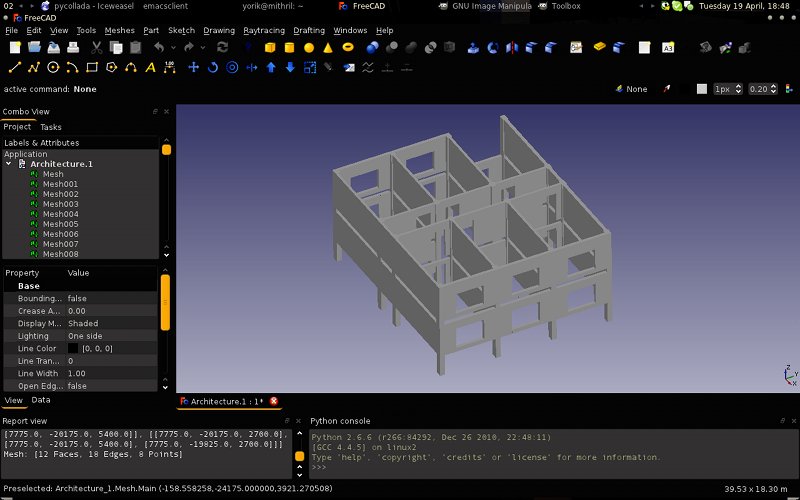The width and height of the screenshot is (800, 500).
Task: Switch to the Tasks tab
Action: tap(50, 127)
